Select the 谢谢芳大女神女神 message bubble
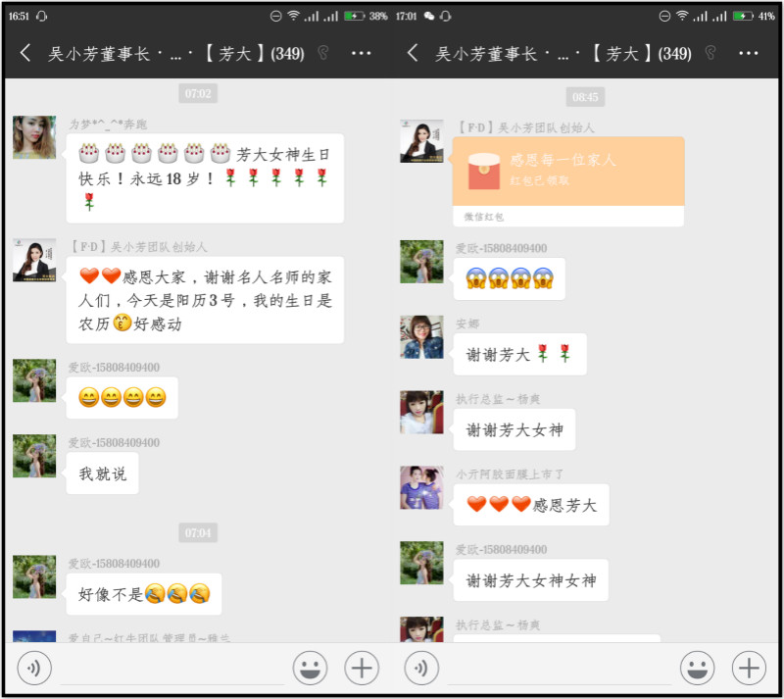Screen dimensions: 784x699 (x=530, y=580)
